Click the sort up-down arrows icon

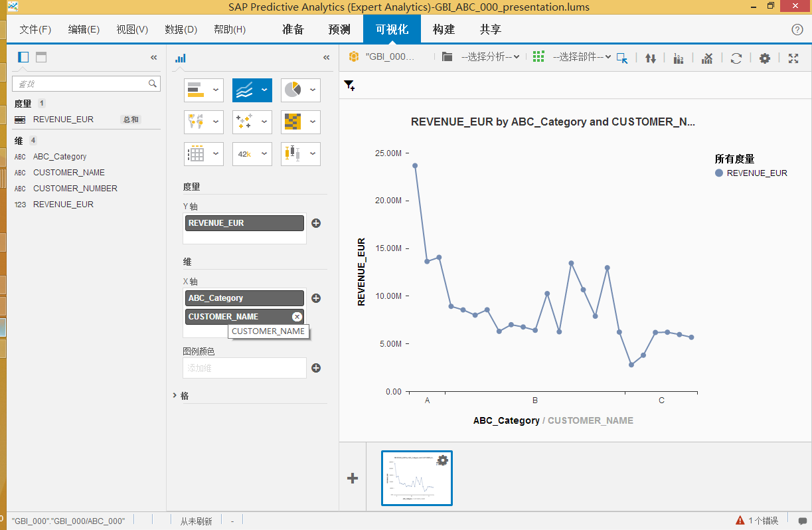coord(651,58)
